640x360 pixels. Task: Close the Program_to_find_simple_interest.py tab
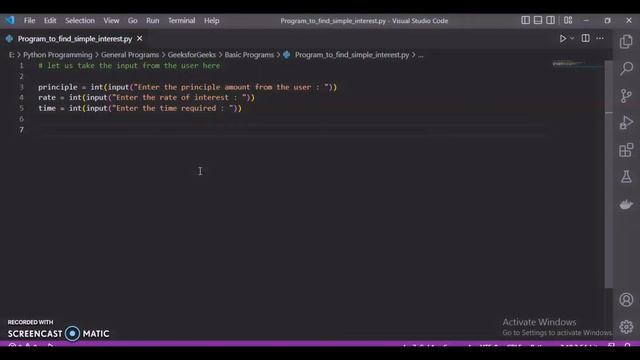click(x=140, y=38)
